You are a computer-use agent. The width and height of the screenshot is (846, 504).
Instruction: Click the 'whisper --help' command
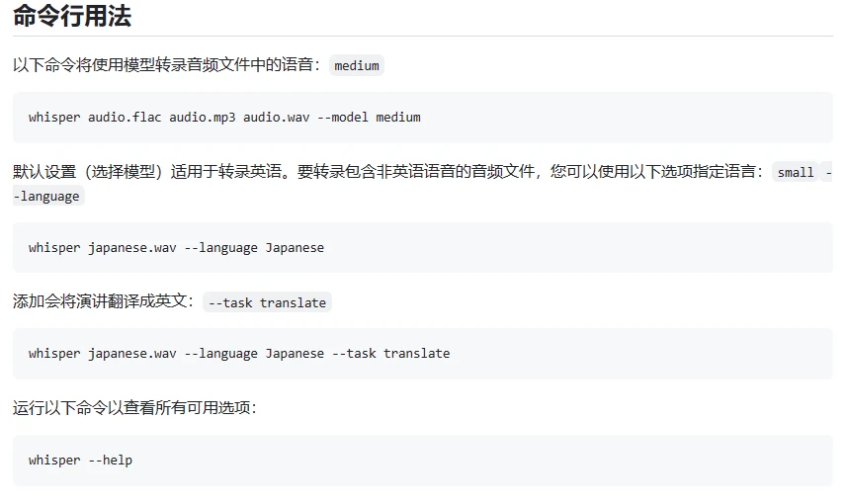coord(80,461)
